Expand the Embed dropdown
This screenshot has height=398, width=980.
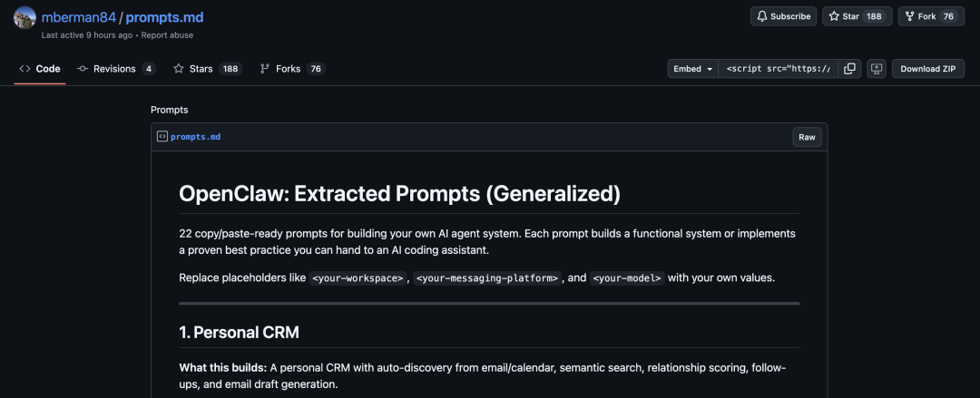click(693, 69)
